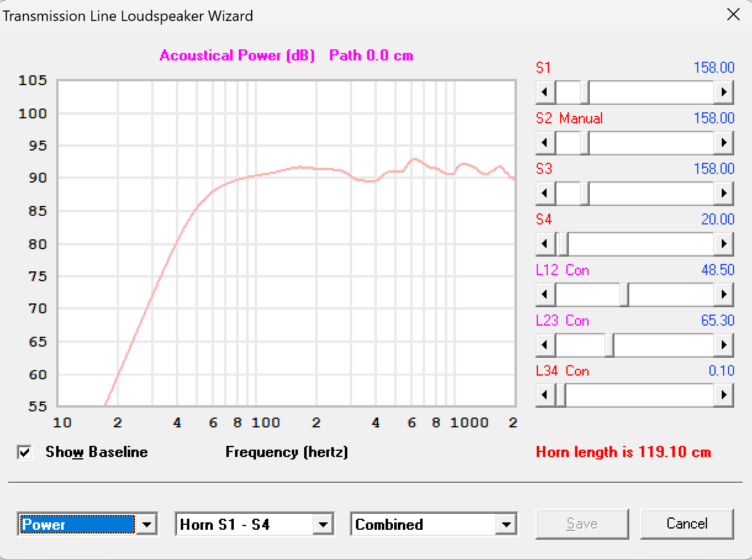Click the S2 Manual left arrow
This screenshot has width=752, height=560.
[545, 144]
